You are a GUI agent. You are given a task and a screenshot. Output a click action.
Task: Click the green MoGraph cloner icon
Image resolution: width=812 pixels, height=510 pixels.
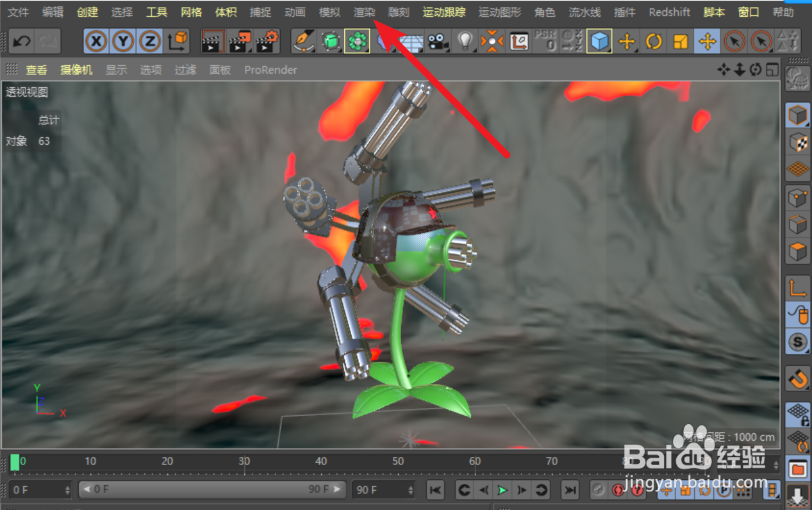click(356, 42)
